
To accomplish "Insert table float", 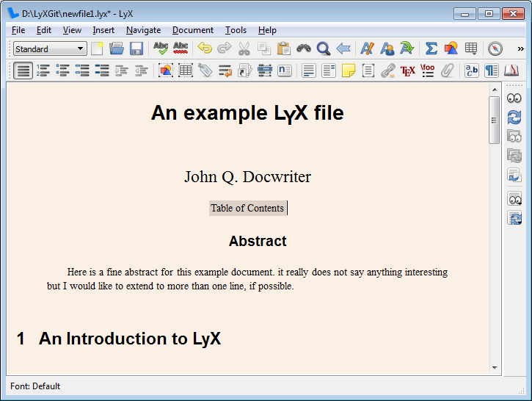I will (185, 71).
